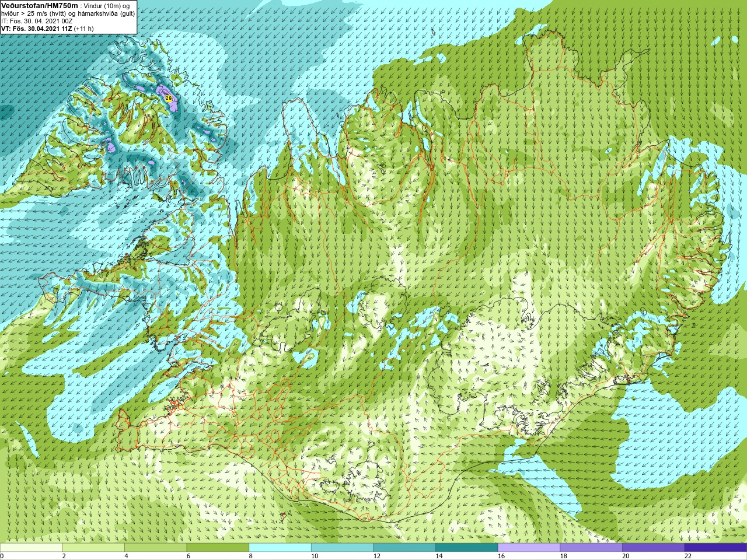Click the legend scale value 0
Viewport: 747px width, 560px height.
[x=2, y=556]
